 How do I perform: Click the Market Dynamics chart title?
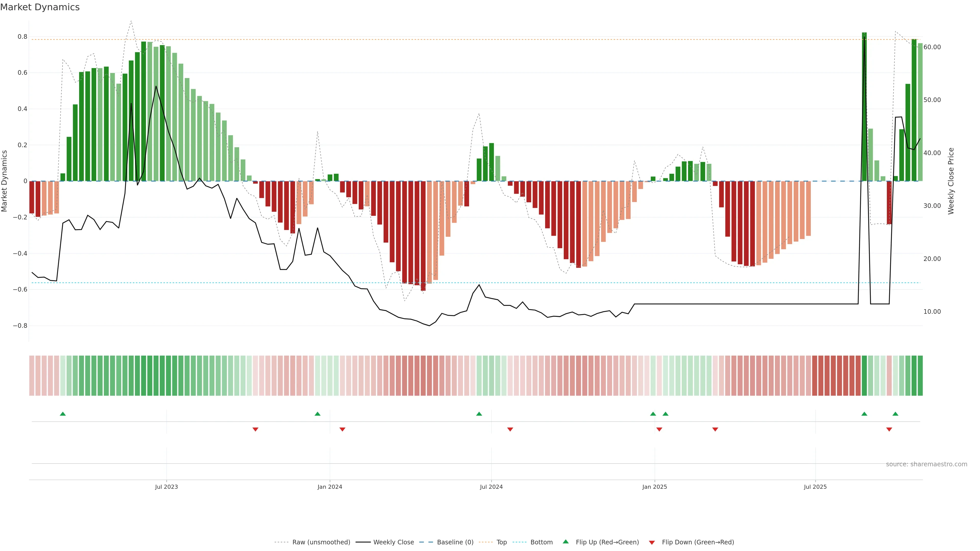click(x=40, y=7)
